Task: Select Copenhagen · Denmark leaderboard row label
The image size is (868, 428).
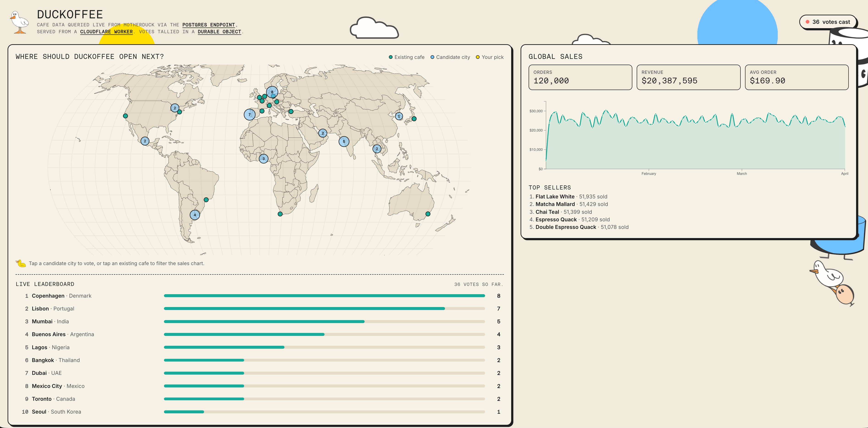Action: point(61,296)
